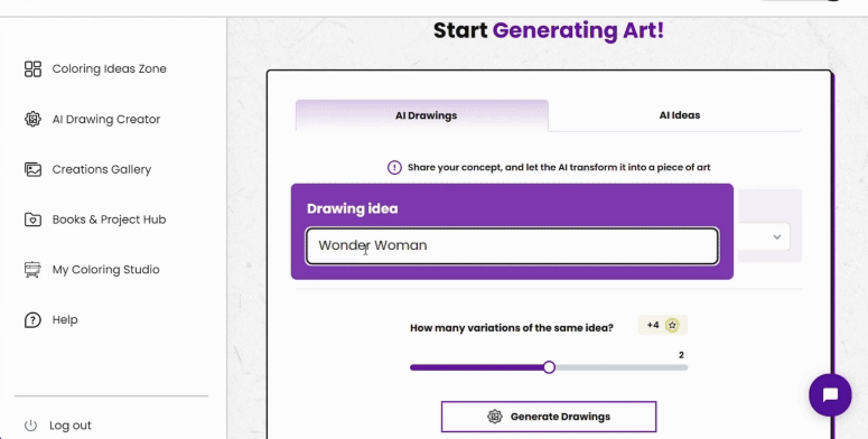Image resolution: width=868 pixels, height=439 pixels.
Task: Click the My Coloring Studio easel icon
Action: [x=33, y=269]
